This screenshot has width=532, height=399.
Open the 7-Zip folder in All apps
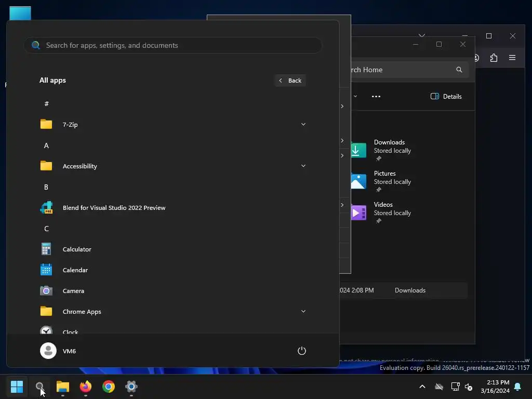[173, 125]
